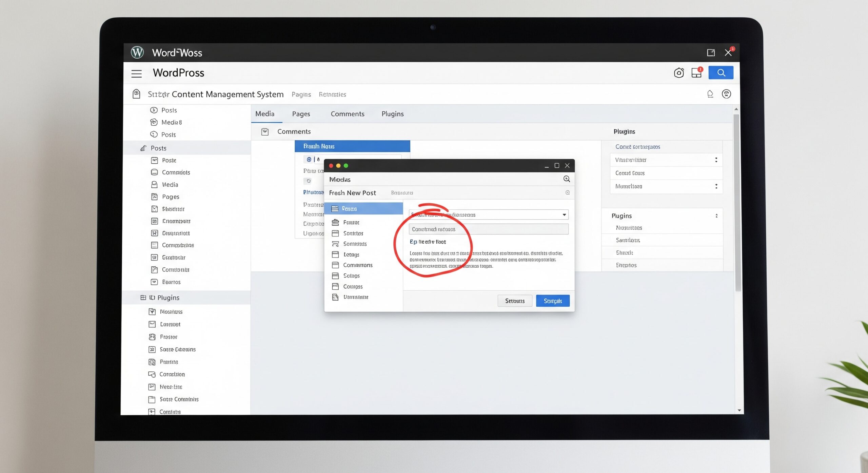Image resolution: width=868 pixels, height=473 pixels.
Task: Click the Conetcnedi ratoacs input field
Action: (489, 229)
